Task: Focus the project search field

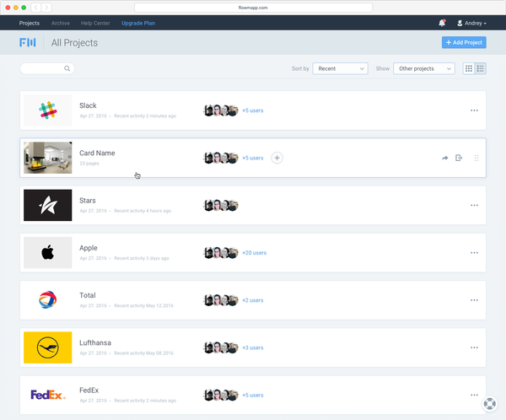Action: pos(47,68)
